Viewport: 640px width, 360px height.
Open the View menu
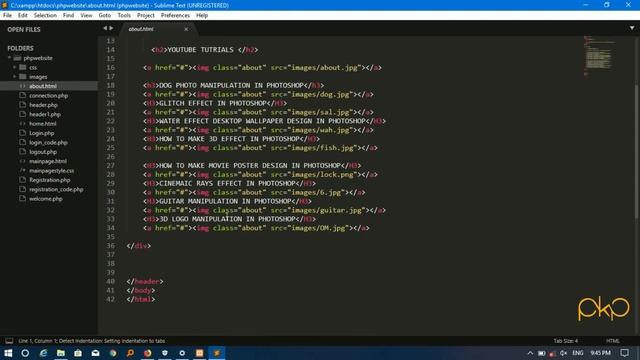click(86, 15)
